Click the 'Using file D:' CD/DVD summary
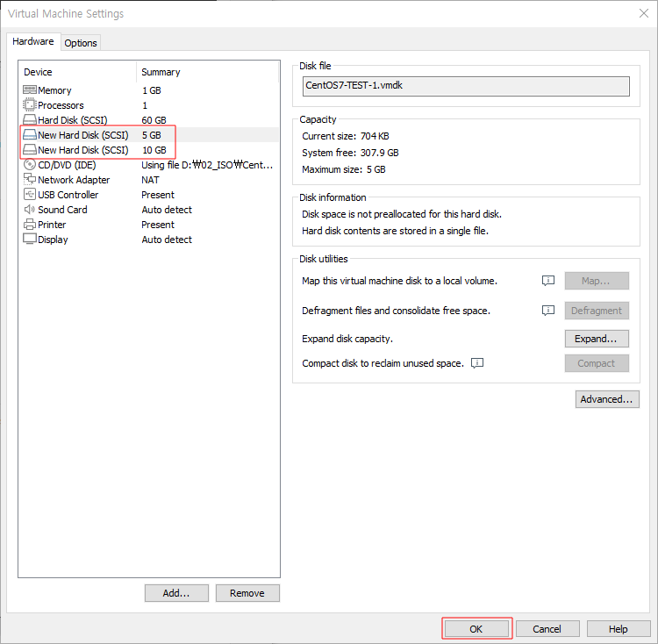Viewport: 658px width, 644px height. pos(207,165)
